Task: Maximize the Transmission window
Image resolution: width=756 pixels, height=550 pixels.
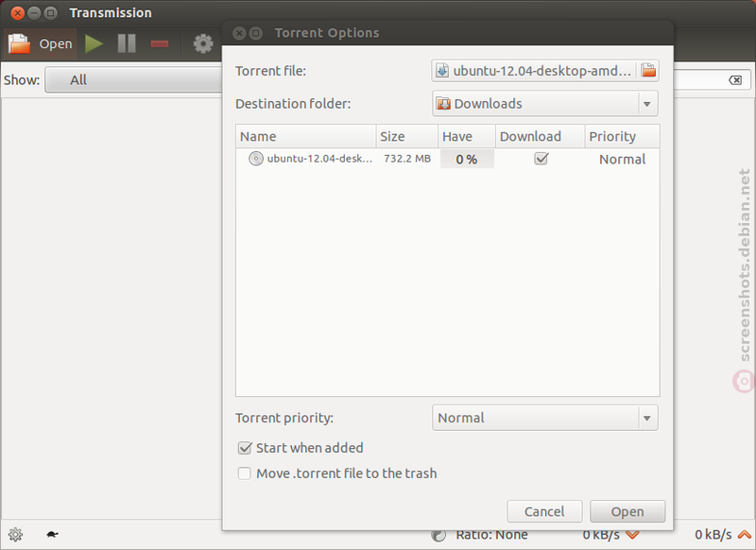Action: (50, 13)
